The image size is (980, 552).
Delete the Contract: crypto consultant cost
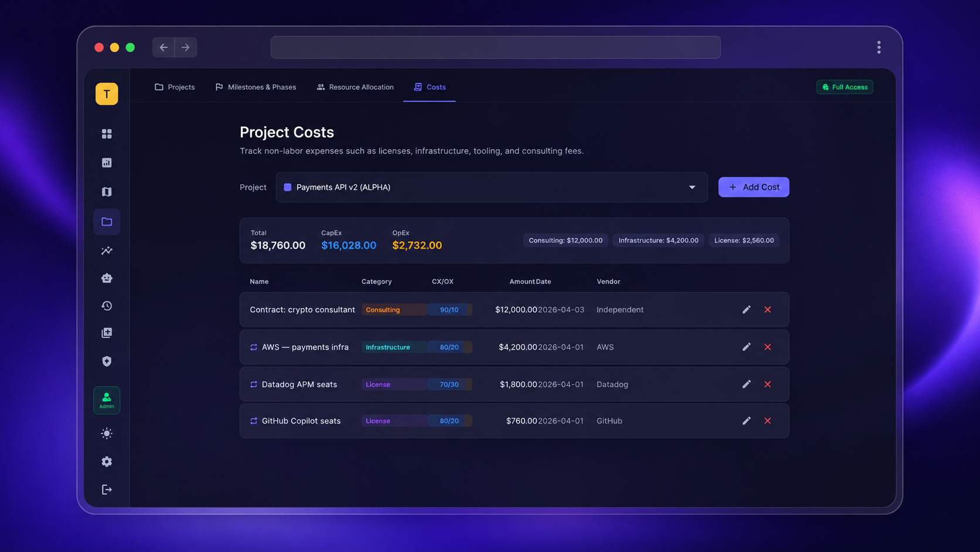pyautogui.click(x=768, y=310)
